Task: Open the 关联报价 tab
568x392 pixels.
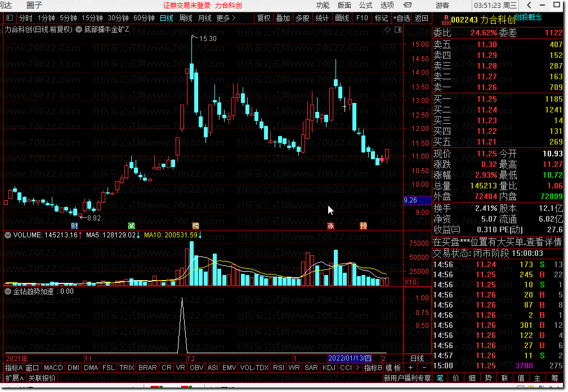Action: point(42,378)
